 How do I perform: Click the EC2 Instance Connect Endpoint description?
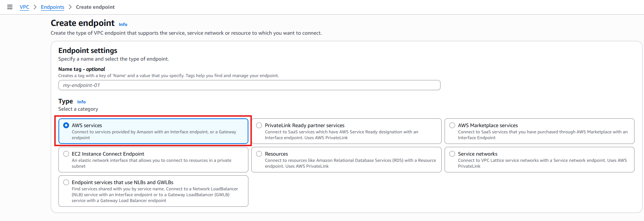[151, 163]
